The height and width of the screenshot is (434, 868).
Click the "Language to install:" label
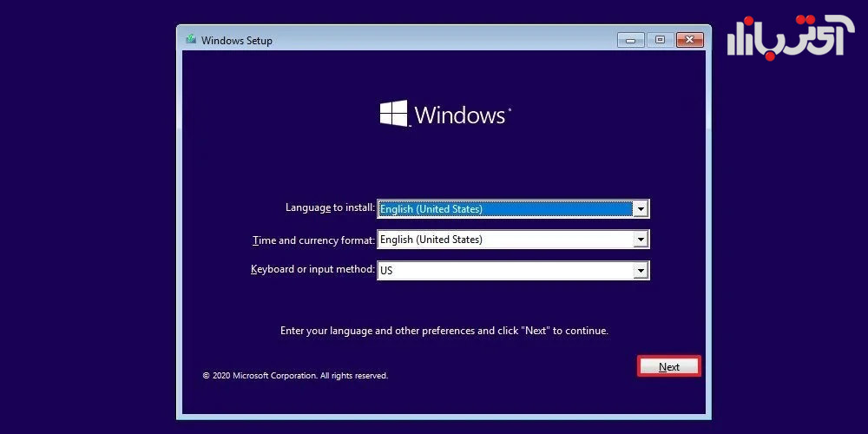tap(330, 207)
